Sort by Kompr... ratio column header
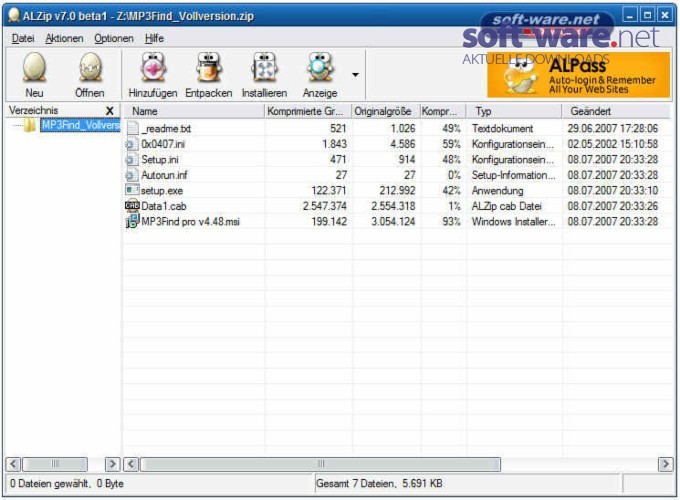 pyautogui.click(x=443, y=111)
